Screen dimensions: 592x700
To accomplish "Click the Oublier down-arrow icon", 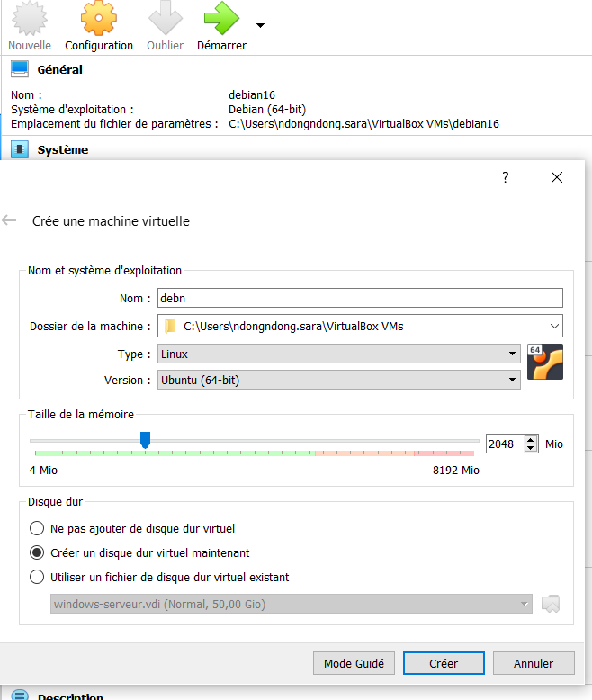I will [166, 18].
